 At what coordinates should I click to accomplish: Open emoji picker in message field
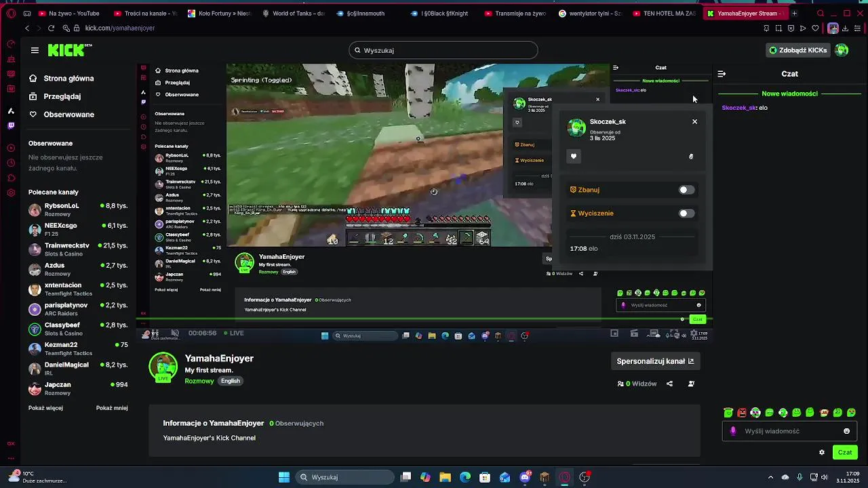click(846, 431)
